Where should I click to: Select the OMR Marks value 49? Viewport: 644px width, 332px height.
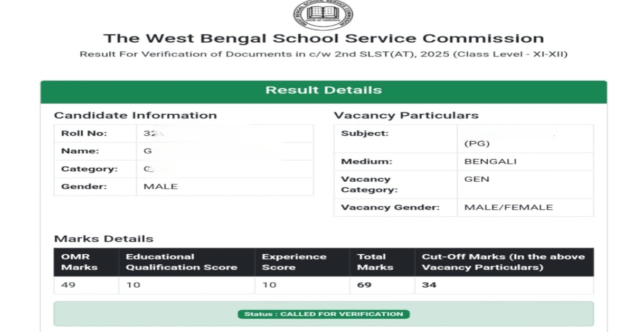pyautogui.click(x=69, y=285)
